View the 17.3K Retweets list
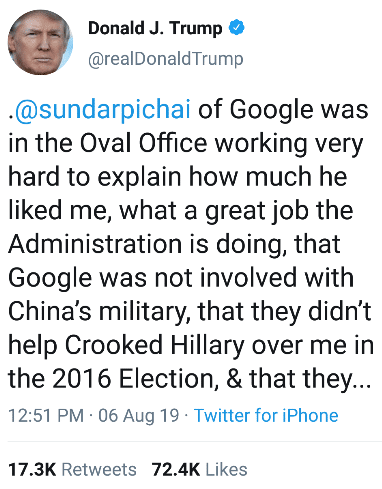Screen dimensions: 382x489 coord(72,469)
